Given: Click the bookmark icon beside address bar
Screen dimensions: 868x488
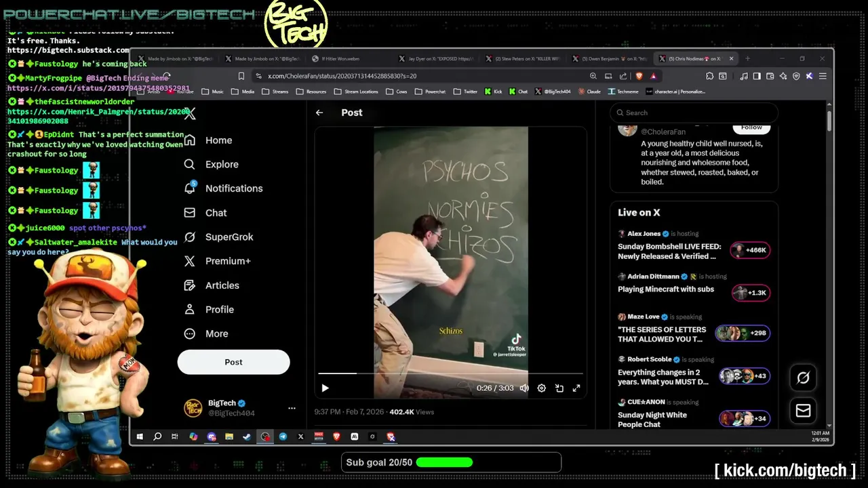Looking at the screenshot, I should [x=241, y=77].
